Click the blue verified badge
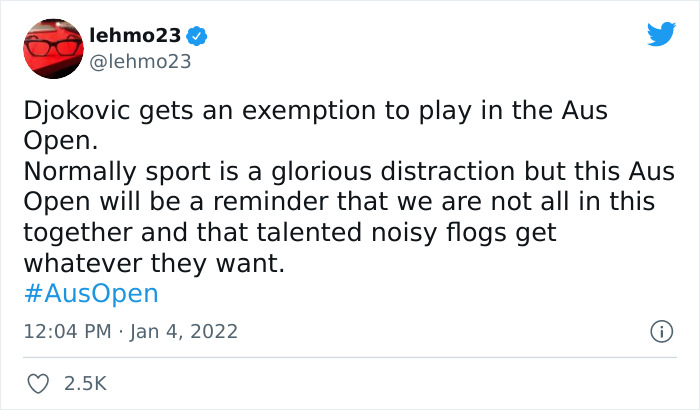This screenshot has height=410, width=700. 199,35
